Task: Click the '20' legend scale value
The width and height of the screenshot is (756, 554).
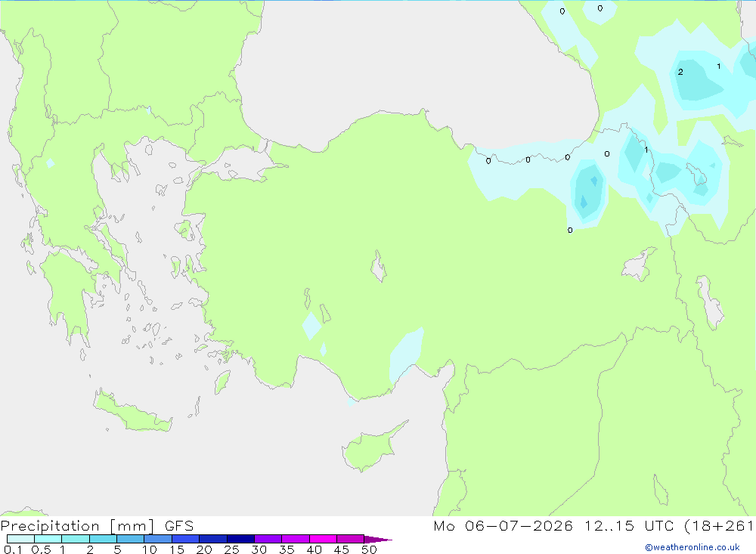Action: pos(204,549)
